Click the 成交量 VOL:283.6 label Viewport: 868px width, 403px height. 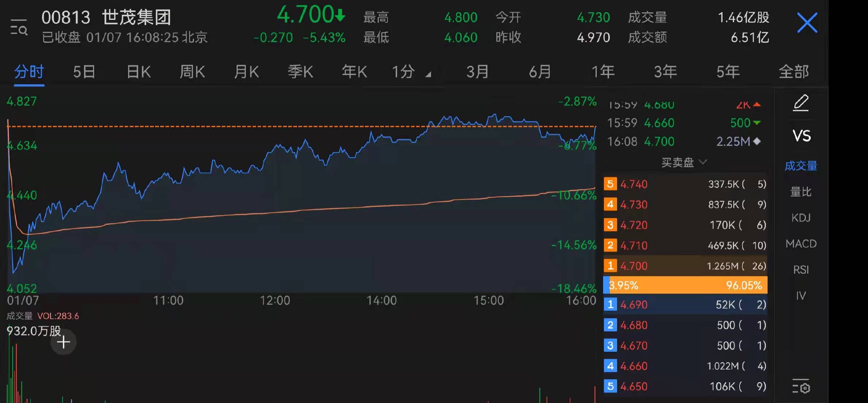tap(43, 316)
